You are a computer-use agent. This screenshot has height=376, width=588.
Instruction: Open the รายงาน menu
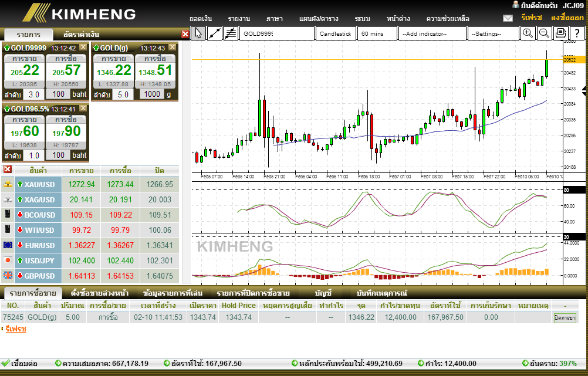[239, 18]
